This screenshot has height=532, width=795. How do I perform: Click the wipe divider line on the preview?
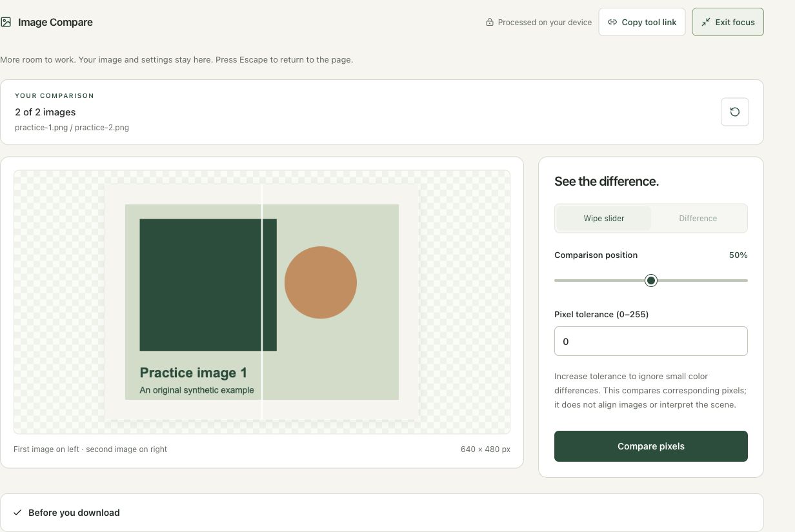coord(262,302)
